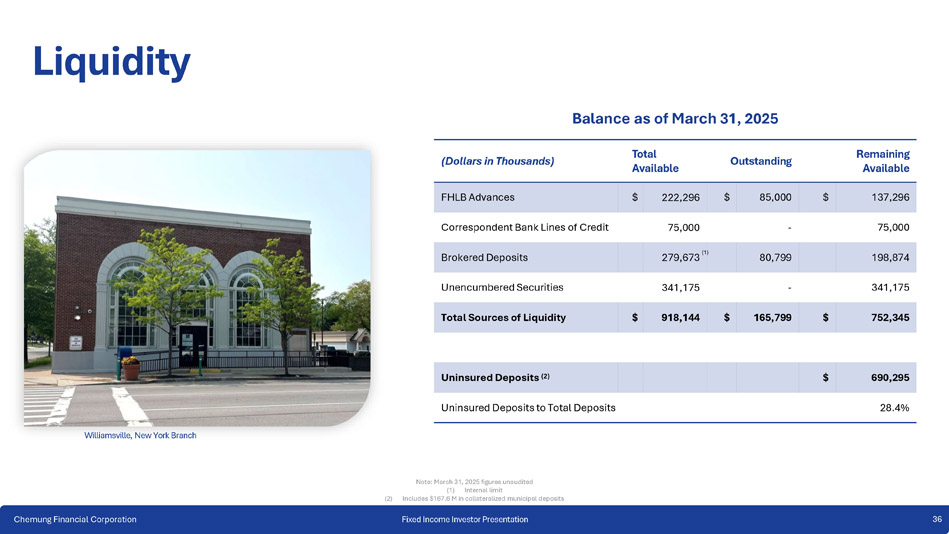Click the Unencumbered Securities row label
949x534 pixels.
tap(501, 287)
